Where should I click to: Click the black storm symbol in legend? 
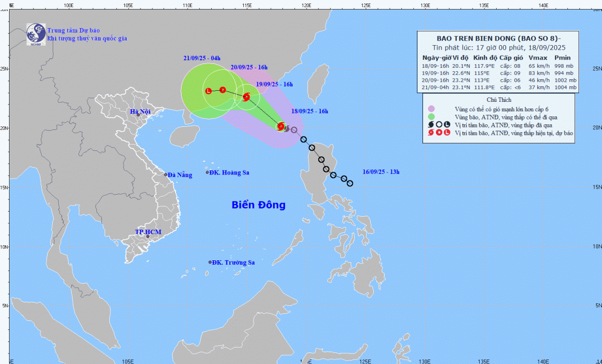tap(430, 125)
